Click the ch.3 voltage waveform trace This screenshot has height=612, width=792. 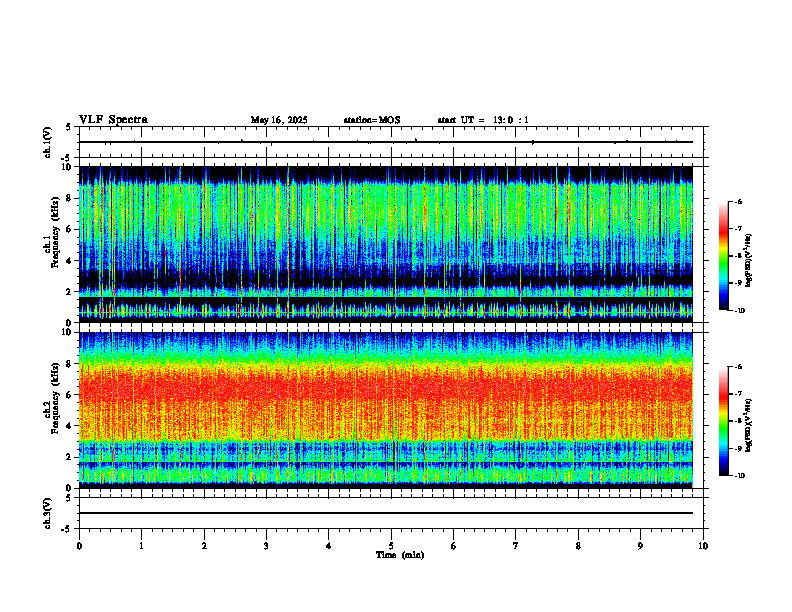(x=386, y=513)
